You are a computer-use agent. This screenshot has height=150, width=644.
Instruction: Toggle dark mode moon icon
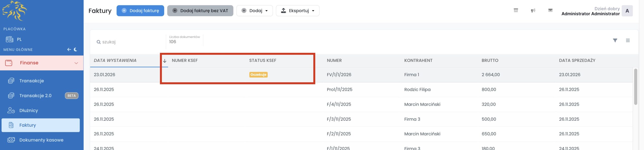(75, 50)
